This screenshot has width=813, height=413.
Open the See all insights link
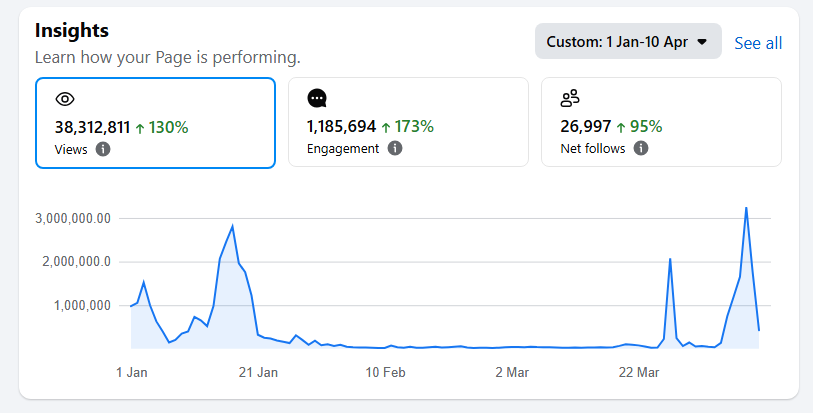[758, 43]
